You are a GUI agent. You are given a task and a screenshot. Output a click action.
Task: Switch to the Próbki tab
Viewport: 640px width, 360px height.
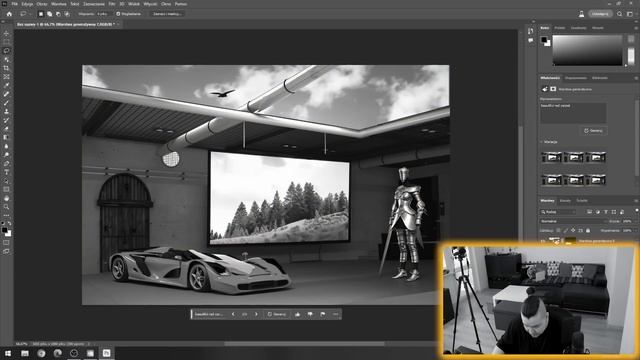coord(560,28)
